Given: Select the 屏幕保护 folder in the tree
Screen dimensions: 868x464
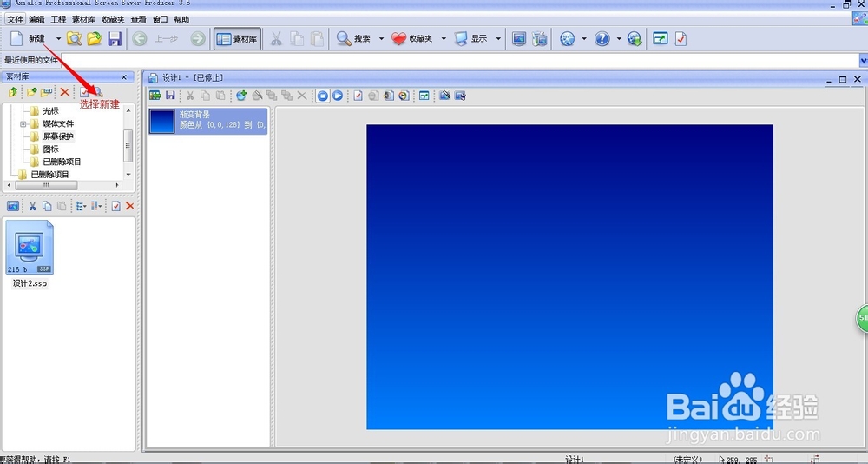Looking at the screenshot, I should [57, 136].
